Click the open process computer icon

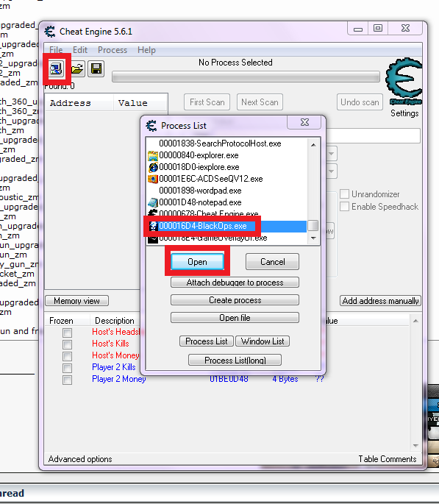(56, 68)
